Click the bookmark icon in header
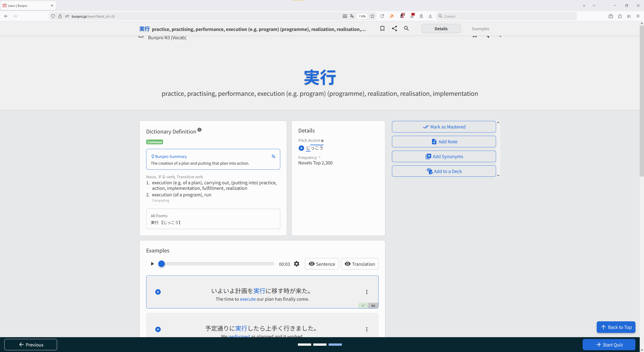 click(x=382, y=29)
